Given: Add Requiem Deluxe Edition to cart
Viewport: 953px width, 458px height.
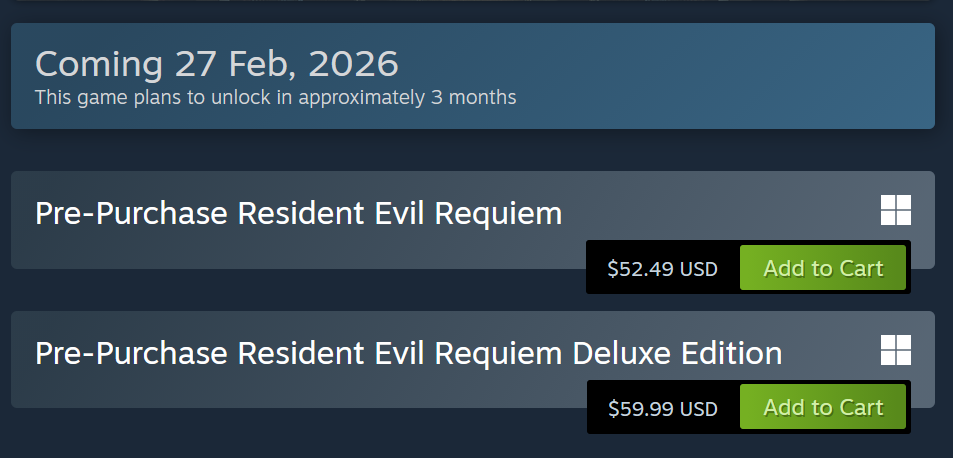Looking at the screenshot, I should [823, 408].
